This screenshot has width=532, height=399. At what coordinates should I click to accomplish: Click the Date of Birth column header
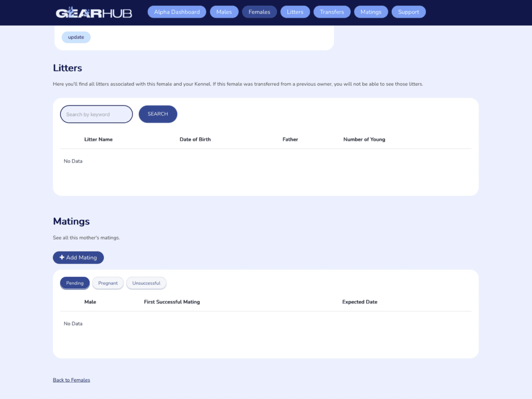195,139
